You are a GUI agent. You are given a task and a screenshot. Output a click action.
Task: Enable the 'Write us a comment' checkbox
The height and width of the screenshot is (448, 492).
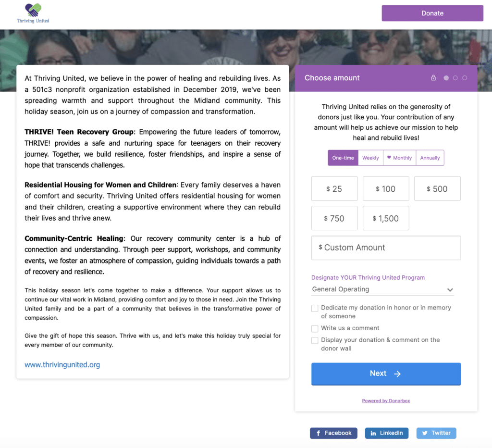tap(315, 329)
